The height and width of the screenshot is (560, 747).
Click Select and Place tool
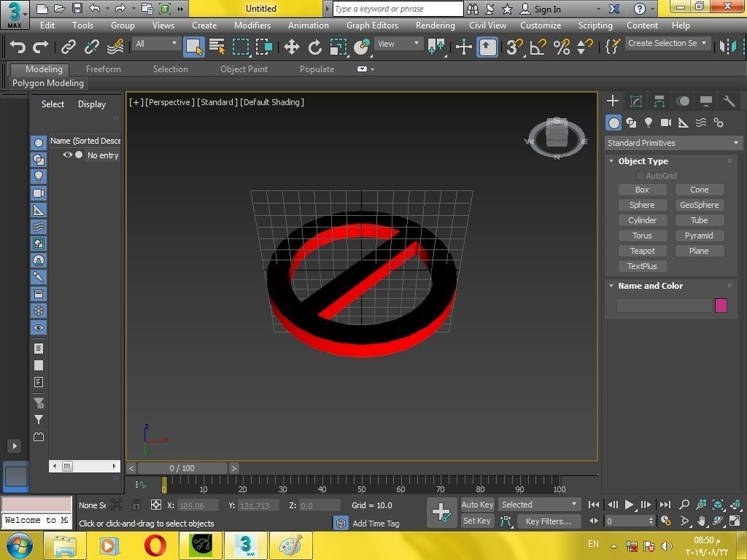[362, 47]
